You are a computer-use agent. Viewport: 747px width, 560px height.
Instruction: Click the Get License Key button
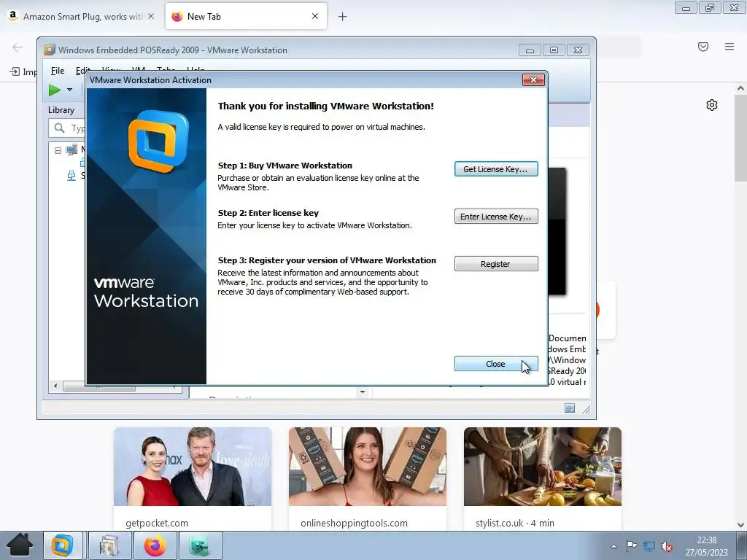496,169
